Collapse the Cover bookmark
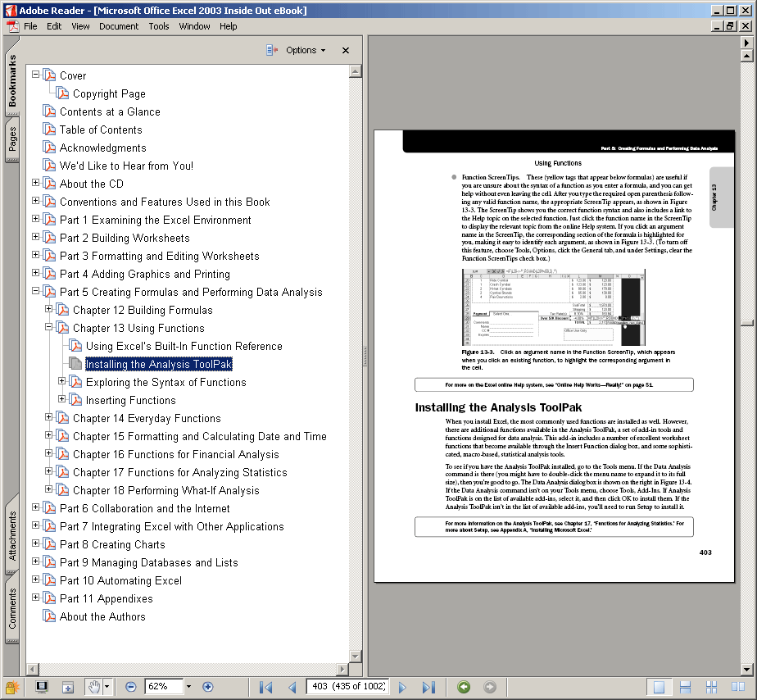This screenshot has height=700, width=757. [36, 75]
